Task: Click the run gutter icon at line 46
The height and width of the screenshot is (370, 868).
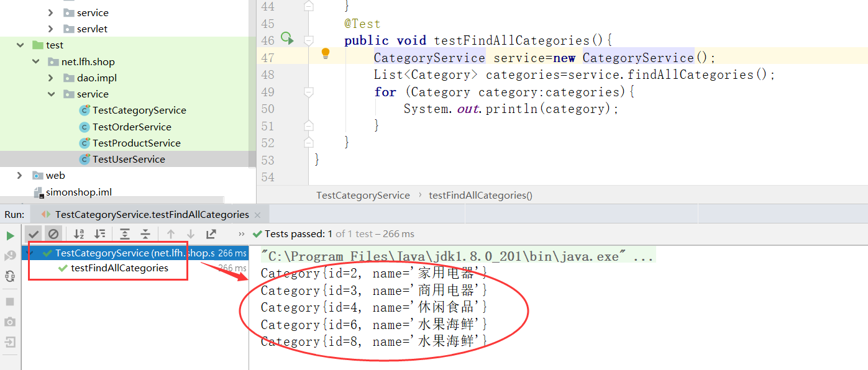Action: tap(287, 38)
